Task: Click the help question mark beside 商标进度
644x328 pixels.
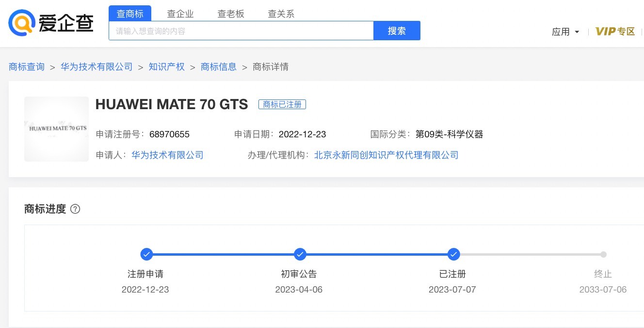Action: [x=75, y=209]
